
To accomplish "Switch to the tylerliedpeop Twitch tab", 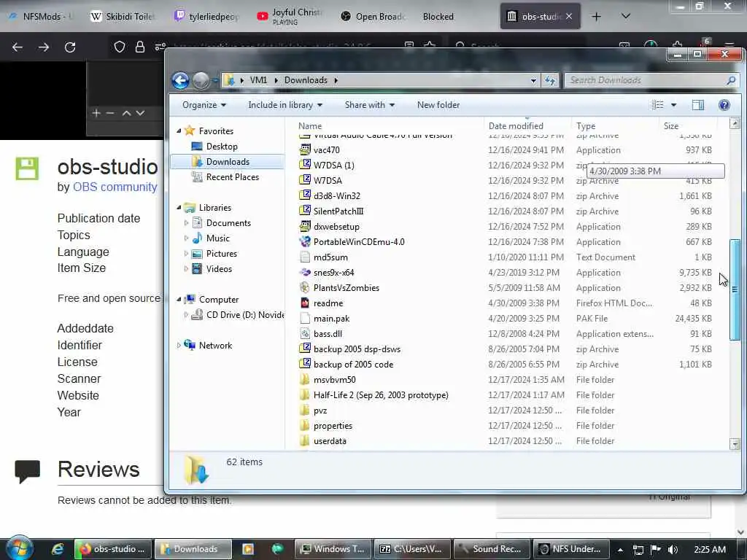I will click(206, 17).
